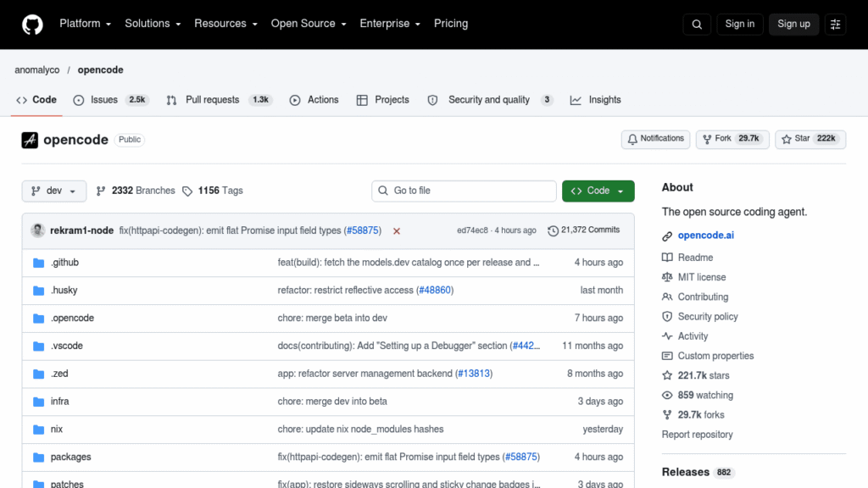Fork the repository with Fork button
This screenshot has width=868, height=488.
coord(732,139)
